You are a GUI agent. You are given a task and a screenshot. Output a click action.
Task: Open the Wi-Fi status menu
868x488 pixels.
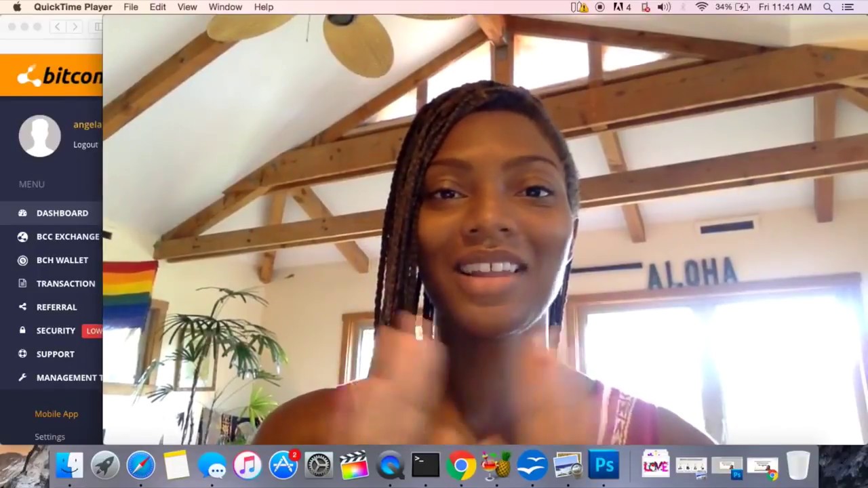701,7
